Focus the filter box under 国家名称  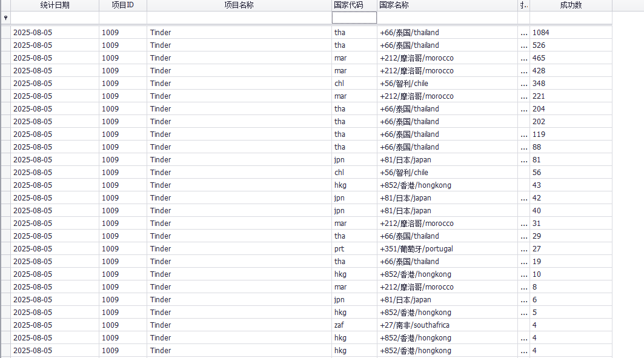447,18
